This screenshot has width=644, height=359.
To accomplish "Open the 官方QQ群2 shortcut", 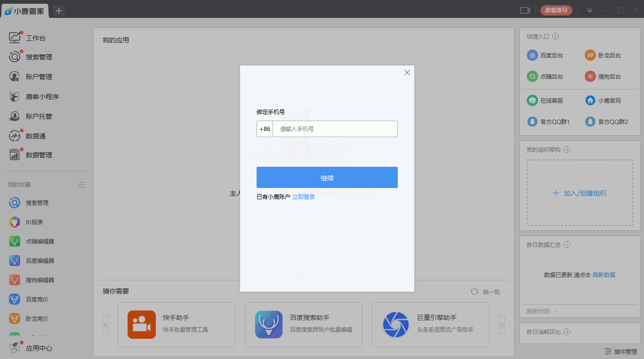I will tap(606, 122).
